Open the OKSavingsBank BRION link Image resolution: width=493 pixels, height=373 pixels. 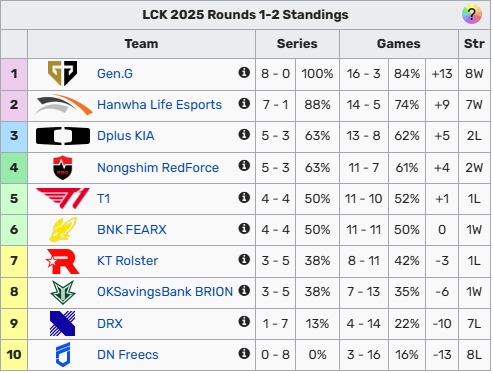point(165,292)
